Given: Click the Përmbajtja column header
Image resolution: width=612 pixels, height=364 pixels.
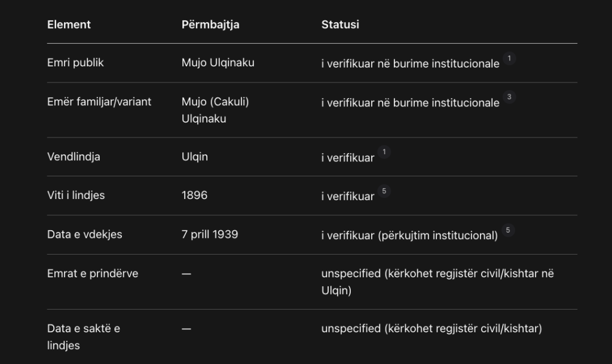Looking at the screenshot, I should tap(210, 25).
